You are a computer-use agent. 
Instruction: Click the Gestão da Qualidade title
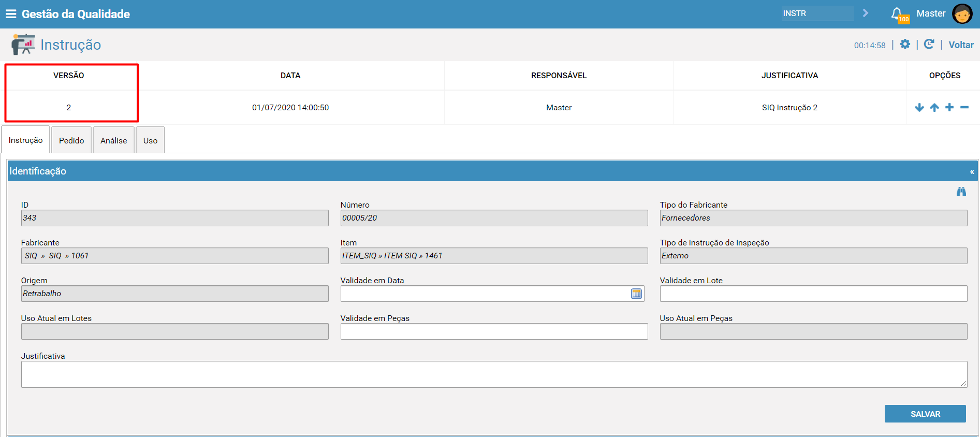pos(76,14)
